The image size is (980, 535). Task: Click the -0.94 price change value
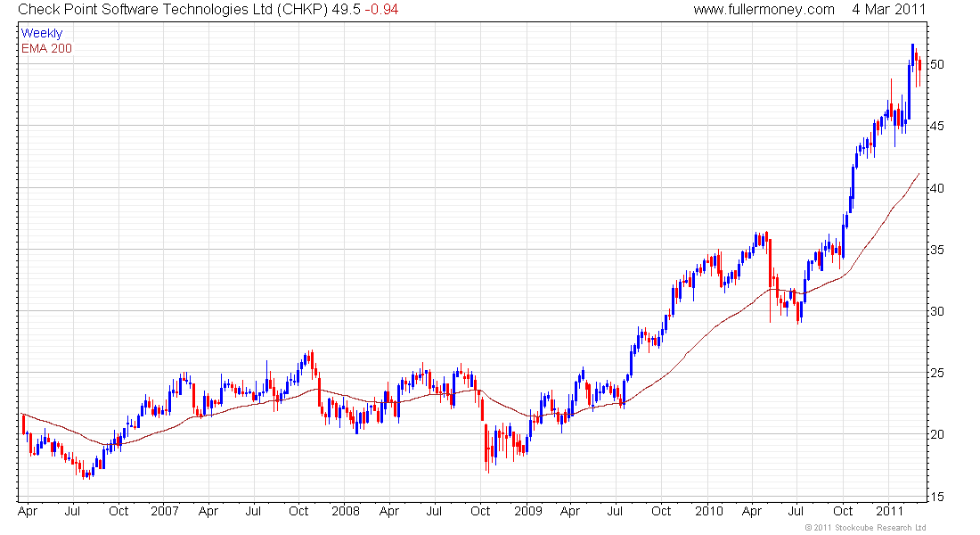[x=381, y=10]
